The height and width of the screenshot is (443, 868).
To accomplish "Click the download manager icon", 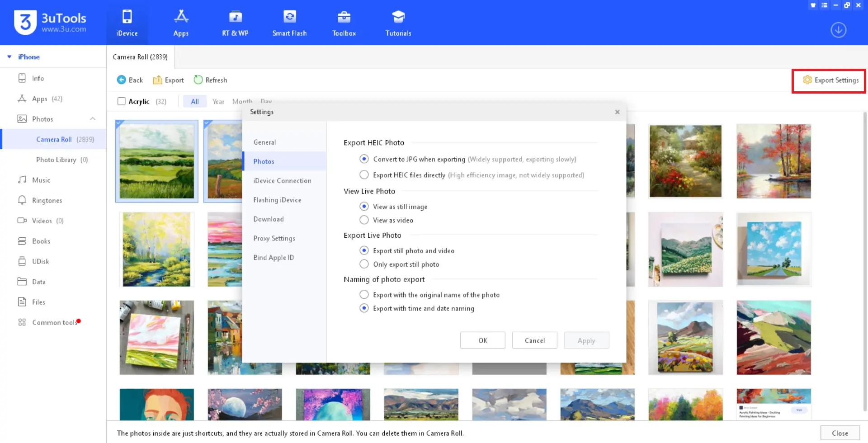I will pyautogui.click(x=838, y=30).
